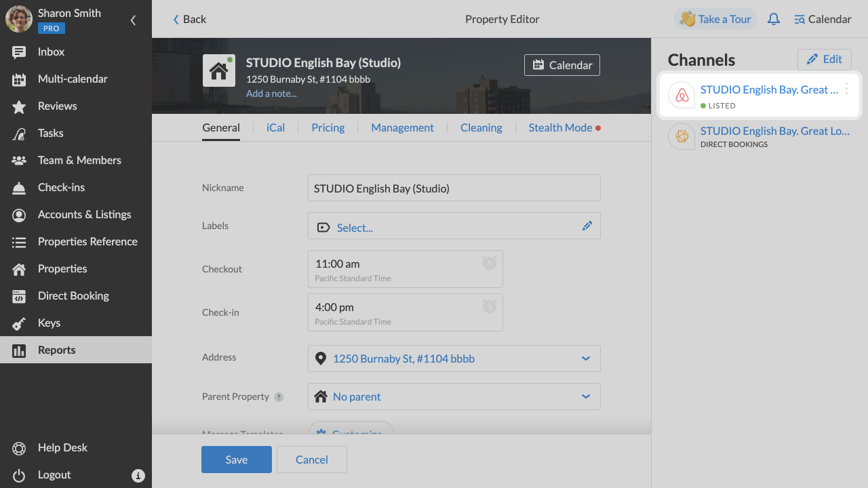
Task: Click the direct bookings channel icon
Action: pyautogui.click(x=682, y=136)
